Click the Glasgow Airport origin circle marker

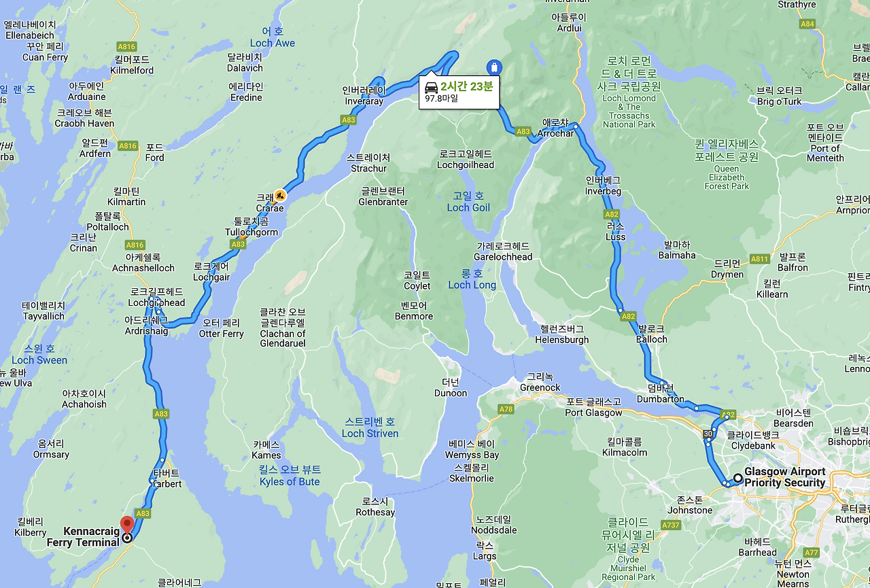737,478
